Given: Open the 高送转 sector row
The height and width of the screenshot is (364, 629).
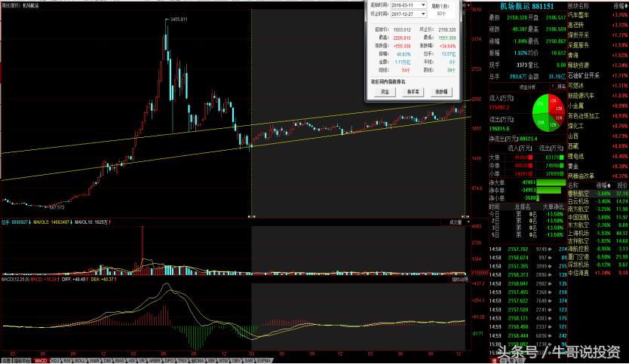Looking at the screenshot, I should point(598,25).
